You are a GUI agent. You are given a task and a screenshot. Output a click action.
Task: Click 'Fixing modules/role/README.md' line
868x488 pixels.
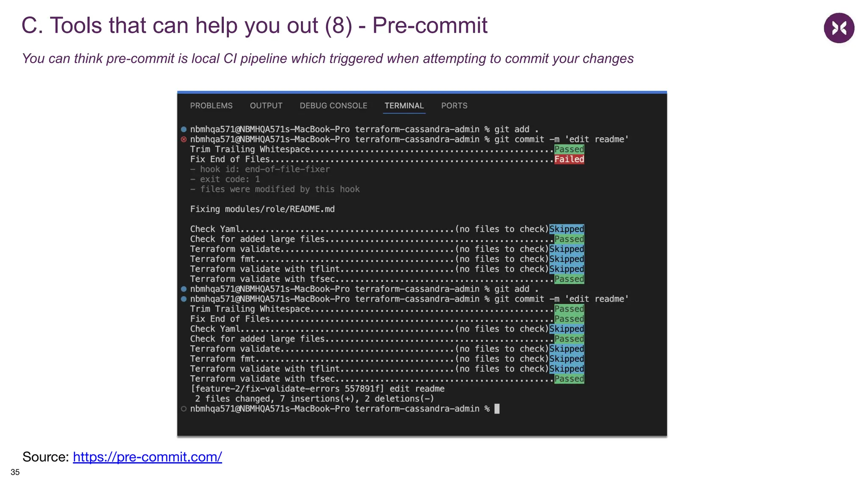tap(262, 209)
